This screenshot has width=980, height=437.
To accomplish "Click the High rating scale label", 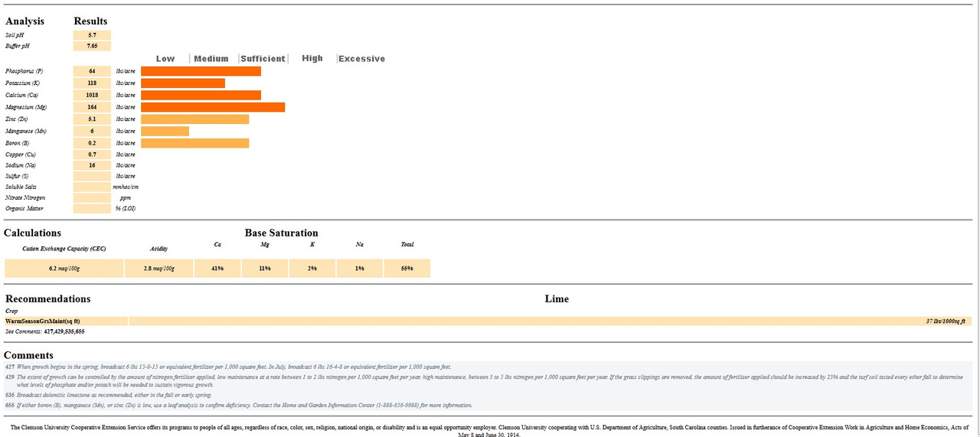I will pos(312,58).
